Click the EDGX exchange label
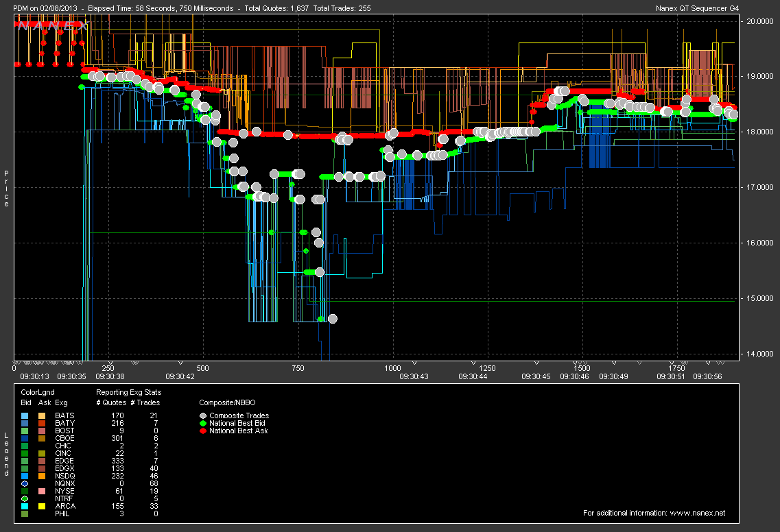780x532 pixels. pyautogui.click(x=64, y=468)
